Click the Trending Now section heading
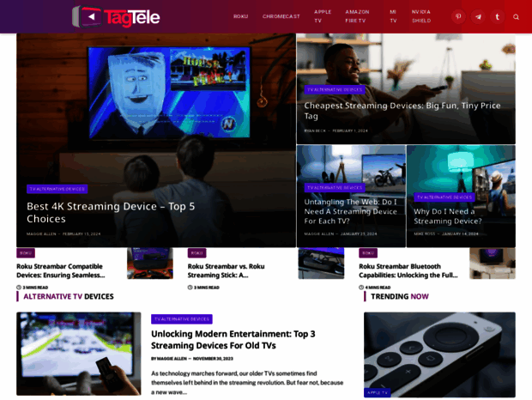532x400 pixels. (x=400, y=296)
